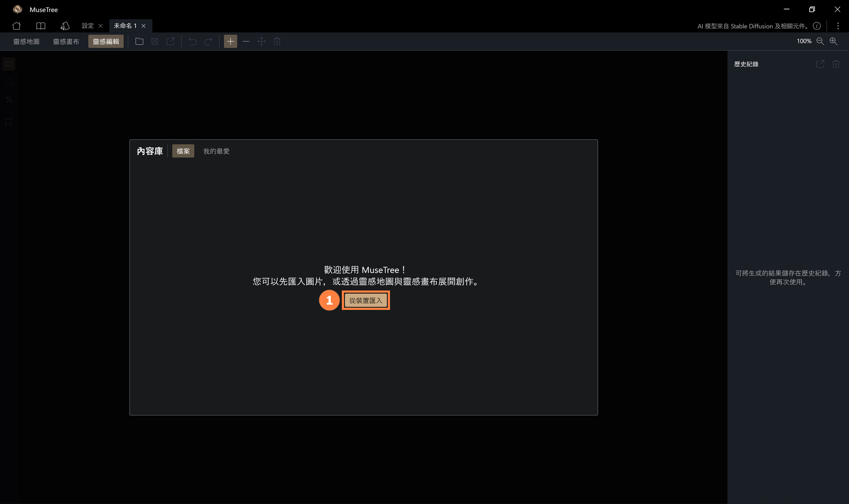The width and height of the screenshot is (849, 504).
Task: Switch to 靈感畫布 mode
Action: pos(66,42)
